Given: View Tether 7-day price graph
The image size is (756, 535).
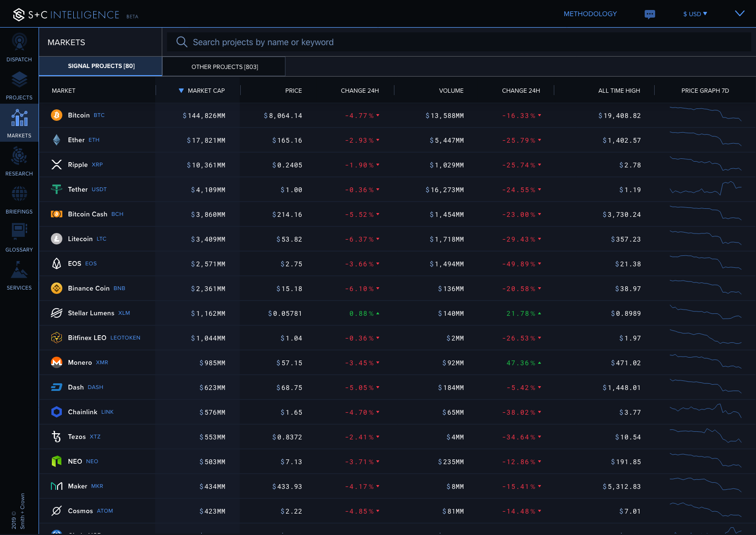Looking at the screenshot, I should point(706,188).
